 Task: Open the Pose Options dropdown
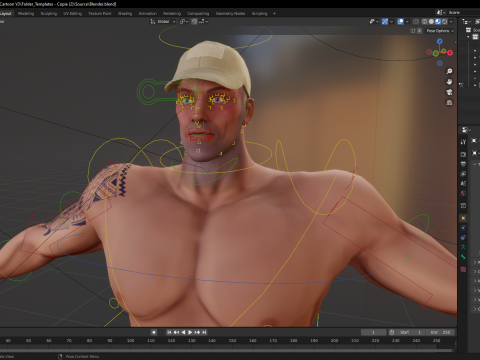[440, 31]
